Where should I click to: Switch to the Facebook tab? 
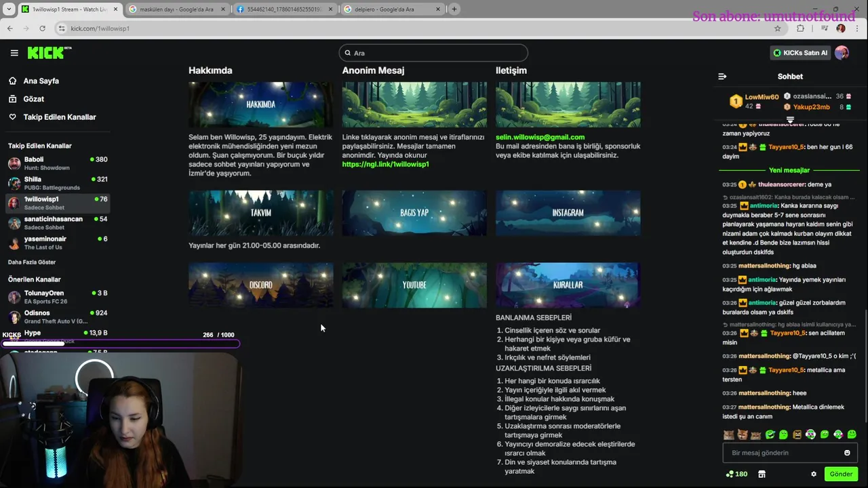click(x=283, y=9)
